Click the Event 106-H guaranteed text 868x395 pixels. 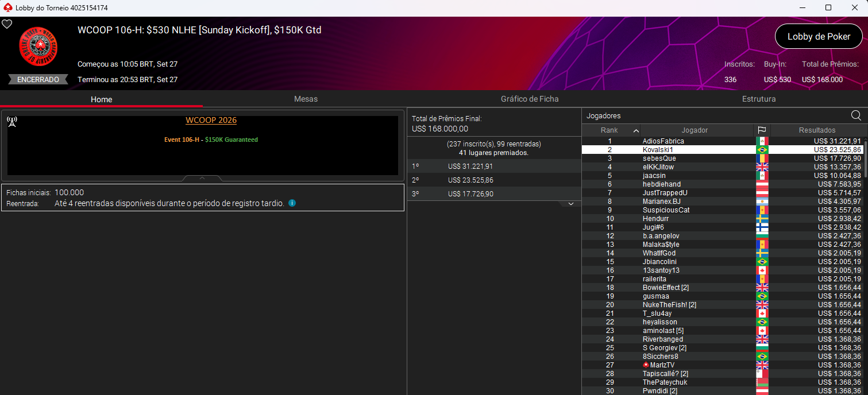[x=211, y=140]
